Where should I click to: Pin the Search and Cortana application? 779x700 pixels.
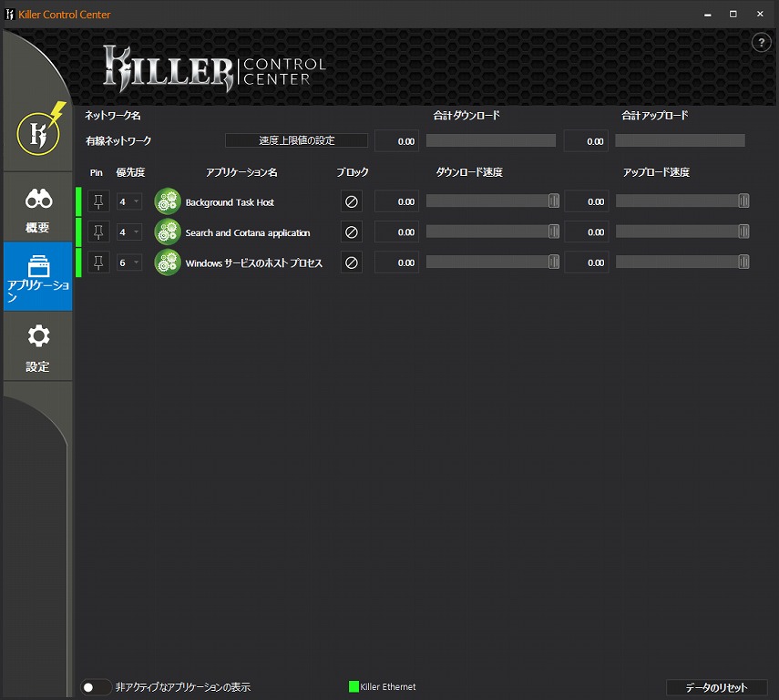pos(98,232)
